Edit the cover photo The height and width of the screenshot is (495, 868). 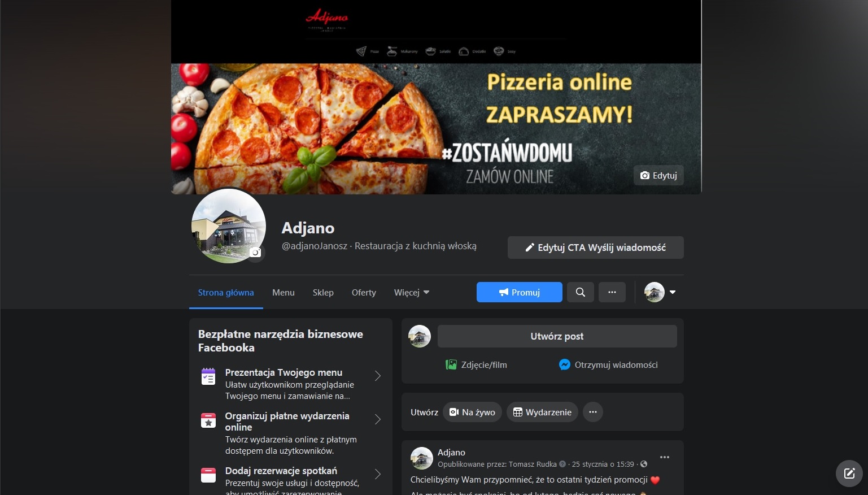(658, 175)
